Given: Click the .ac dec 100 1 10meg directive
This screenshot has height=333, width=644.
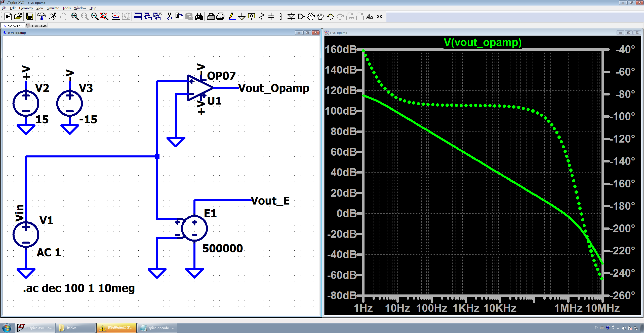Looking at the screenshot, I should pos(79,288).
